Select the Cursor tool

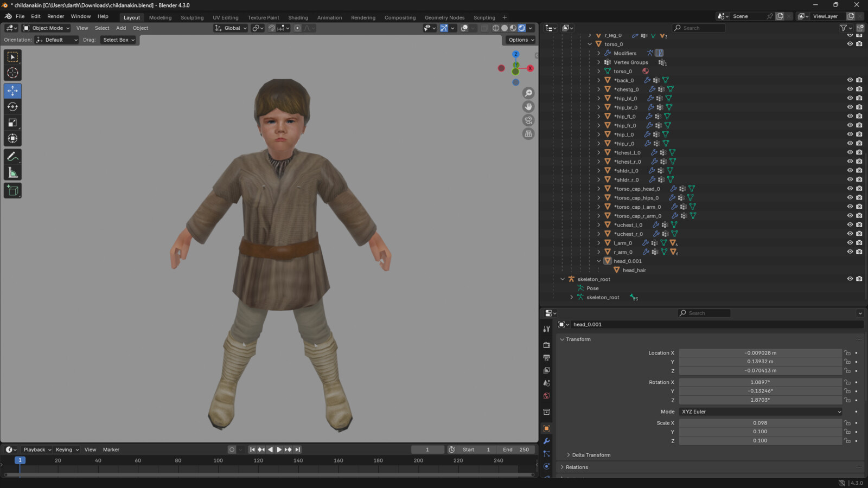(12, 73)
